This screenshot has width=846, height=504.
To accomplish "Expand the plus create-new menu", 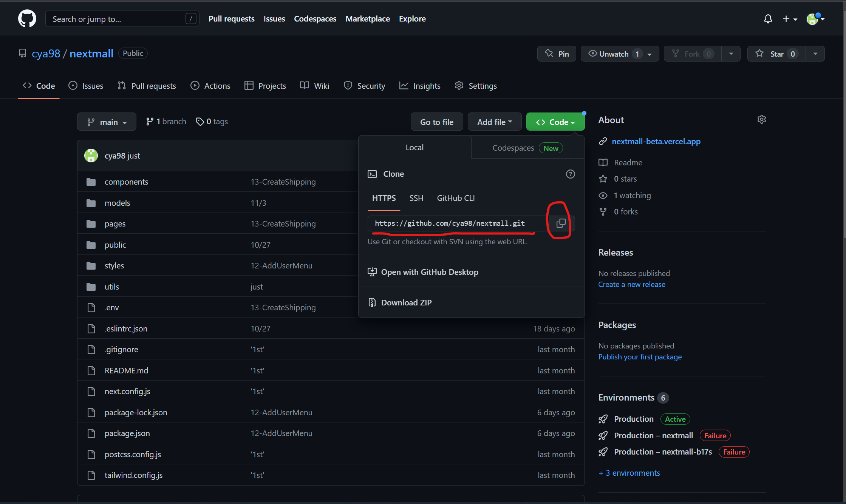I will [x=789, y=19].
